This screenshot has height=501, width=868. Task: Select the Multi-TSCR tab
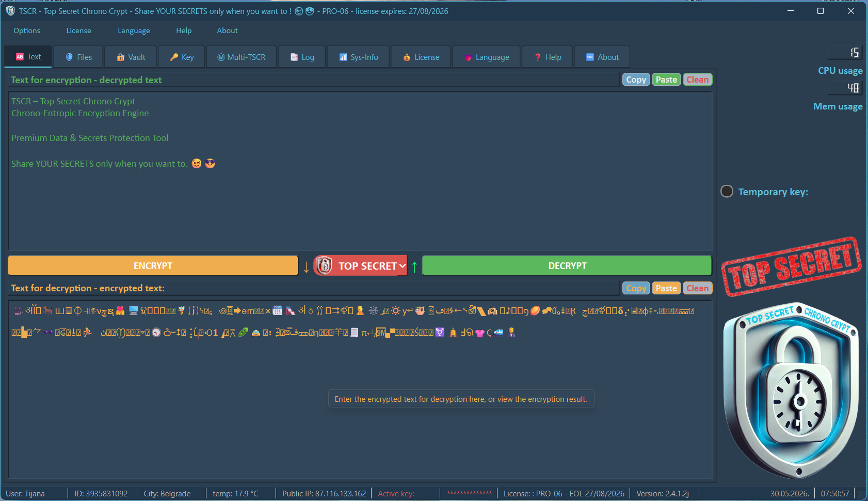point(242,57)
